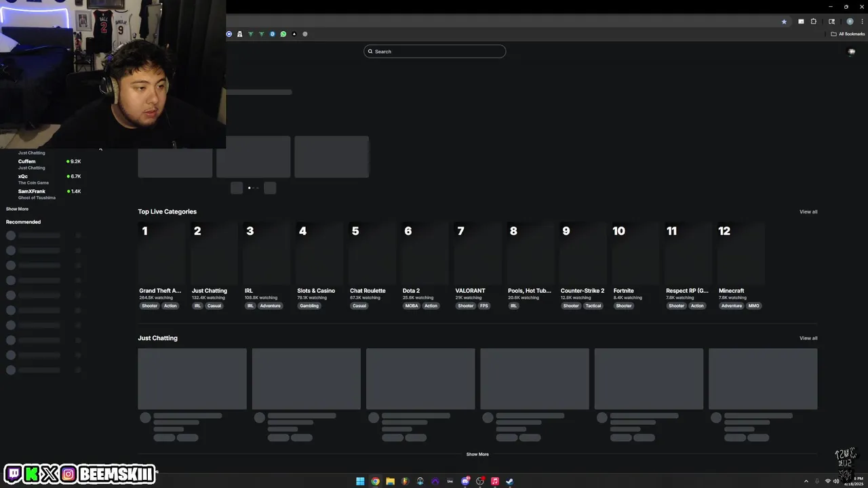Open the Wi-Fi network tray icon
This screenshot has width=868, height=488.
tap(827, 481)
